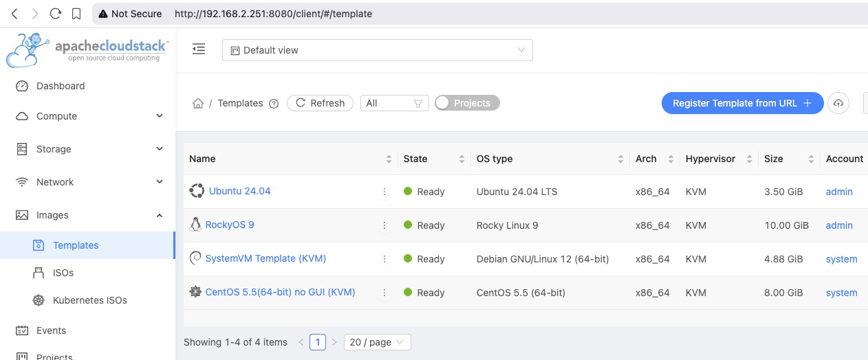
Task: Collapse the Images sidebar section
Action: 88,215
